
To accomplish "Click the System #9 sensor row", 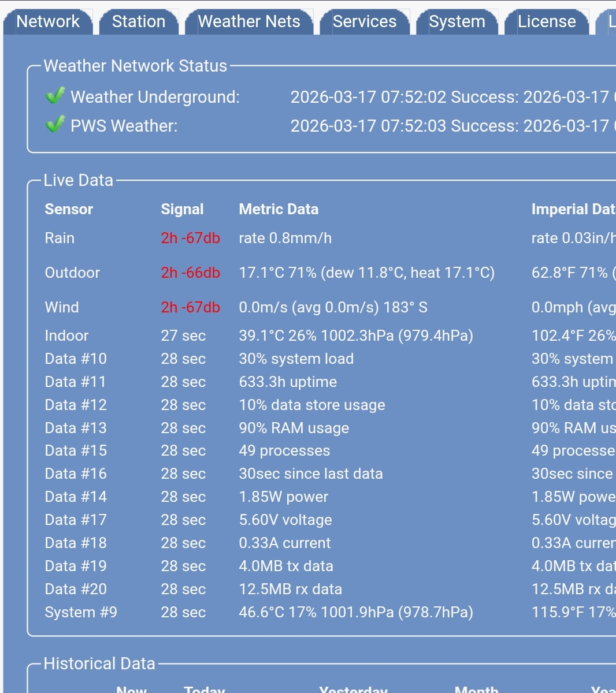I will tap(80, 612).
